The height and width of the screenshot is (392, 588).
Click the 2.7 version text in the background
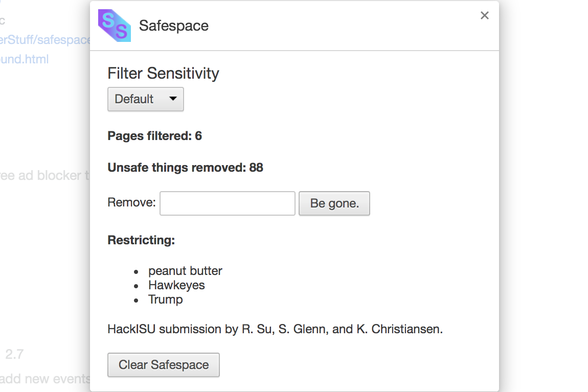(x=14, y=354)
